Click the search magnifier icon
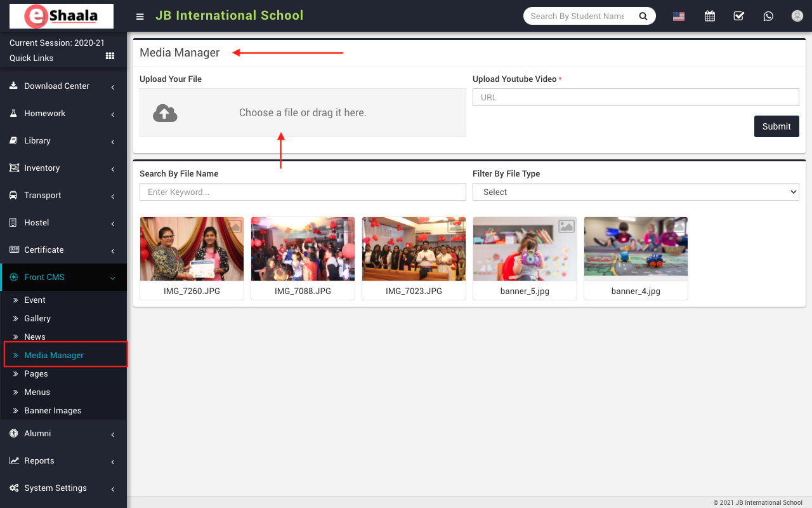 point(643,17)
